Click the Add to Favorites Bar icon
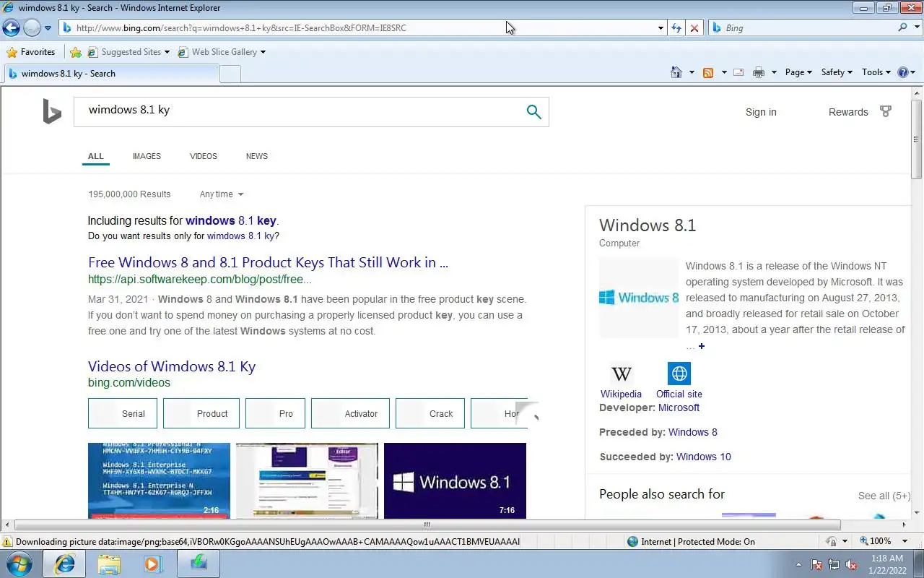 pyautogui.click(x=75, y=52)
